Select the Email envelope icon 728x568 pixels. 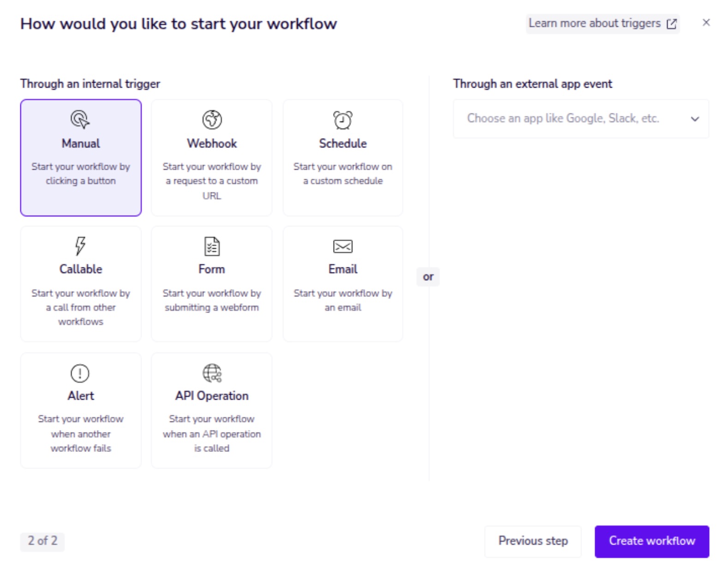342,246
